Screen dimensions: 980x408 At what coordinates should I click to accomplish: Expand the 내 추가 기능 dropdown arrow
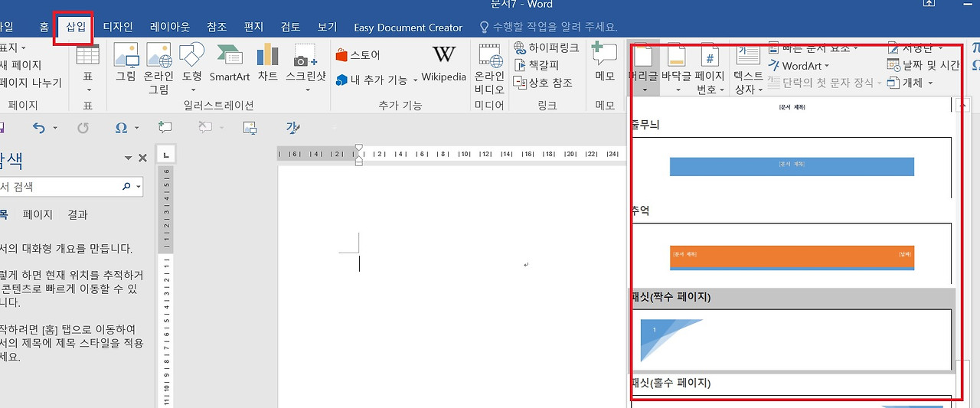(415, 80)
